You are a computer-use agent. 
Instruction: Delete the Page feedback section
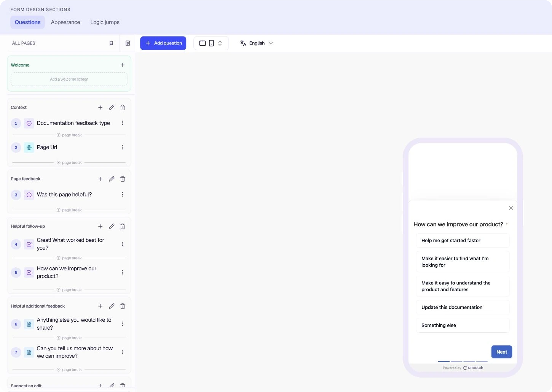tap(123, 179)
